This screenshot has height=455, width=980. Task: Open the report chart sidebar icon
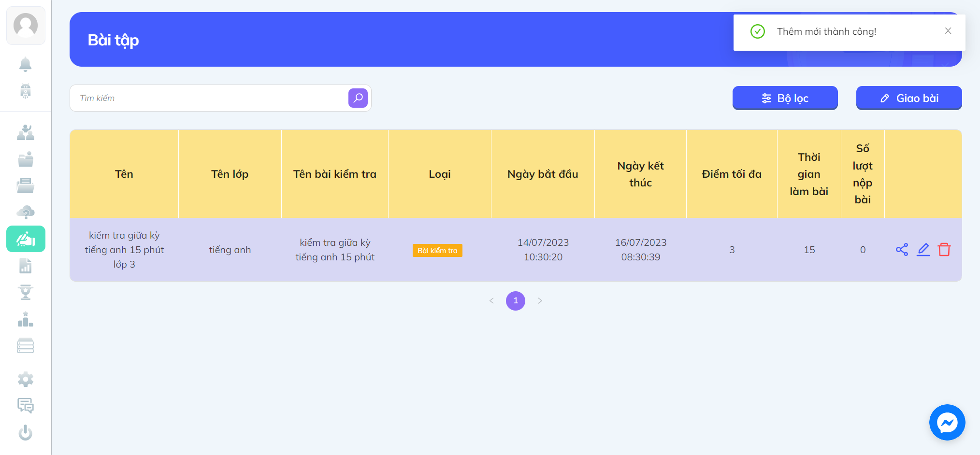(26, 266)
